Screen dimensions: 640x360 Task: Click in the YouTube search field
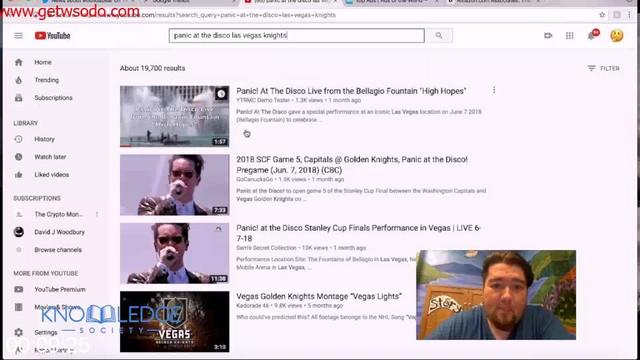pyautogui.click(x=297, y=36)
